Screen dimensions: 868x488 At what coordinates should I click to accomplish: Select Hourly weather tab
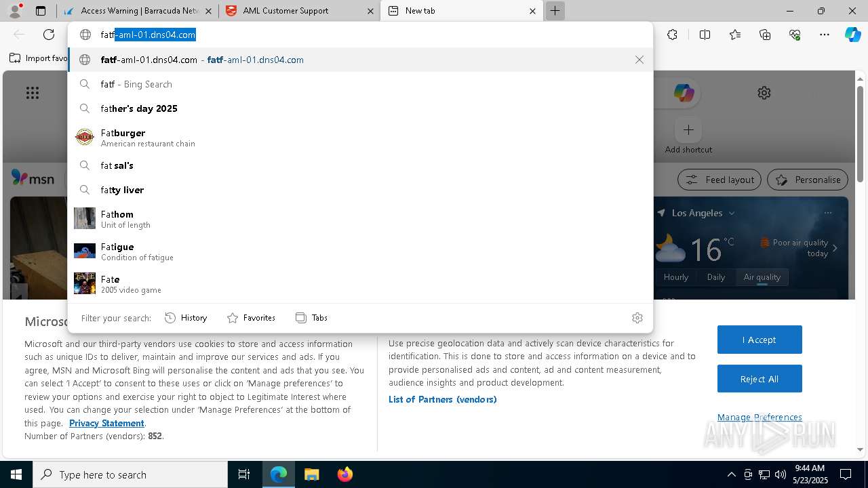point(676,277)
